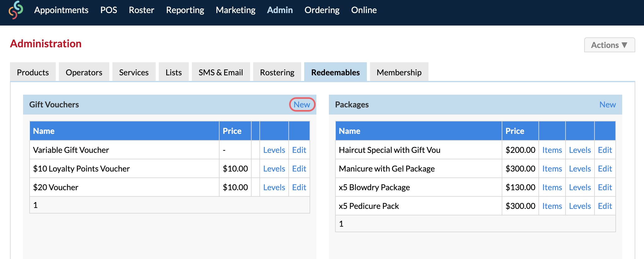Create a New gift voucher
The width and height of the screenshot is (644, 259).
(302, 105)
